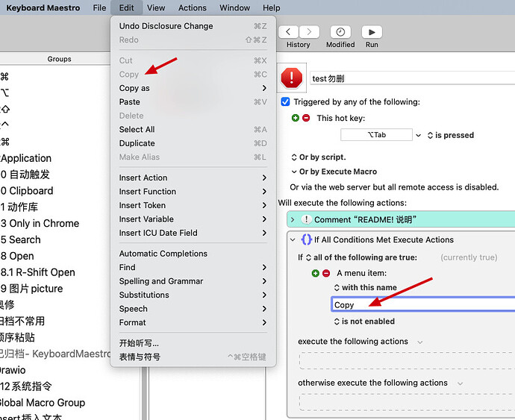Toggle 'Triggered by any of the following' checkbox
Image resolution: width=515 pixels, height=420 pixels.
tap(285, 101)
